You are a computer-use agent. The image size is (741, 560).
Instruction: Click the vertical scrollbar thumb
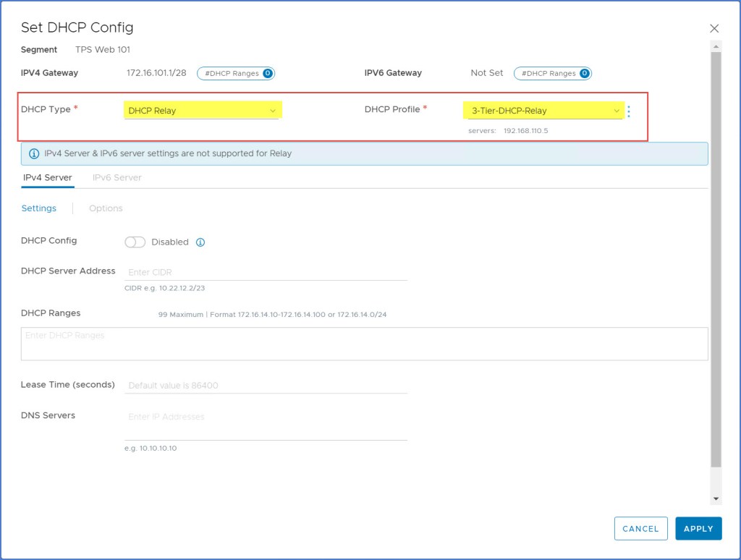[x=716, y=253]
